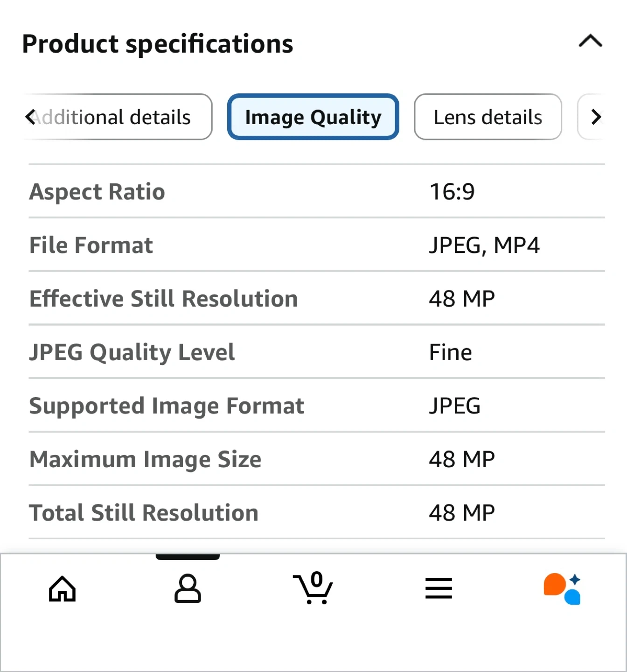Tap the Effective Still Resolution label
Viewport: 627px width, 672px height.
tap(163, 299)
